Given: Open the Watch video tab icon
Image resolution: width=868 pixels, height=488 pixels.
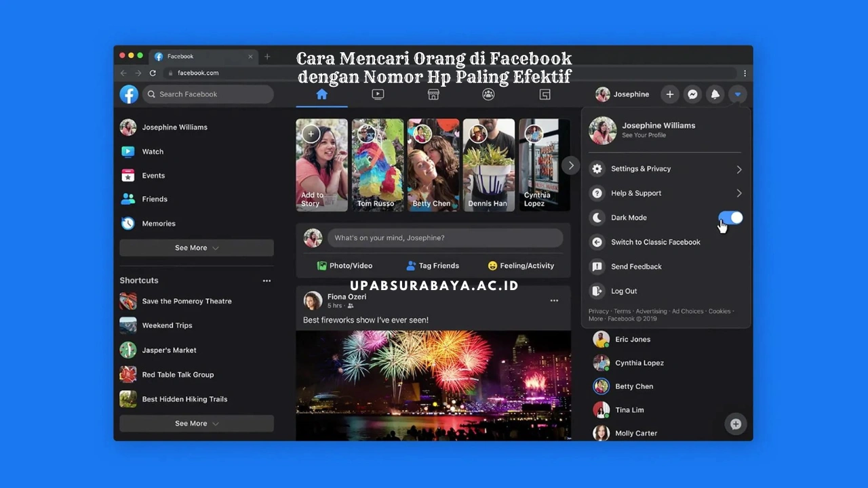Looking at the screenshot, I should click(x=378, y=94).
